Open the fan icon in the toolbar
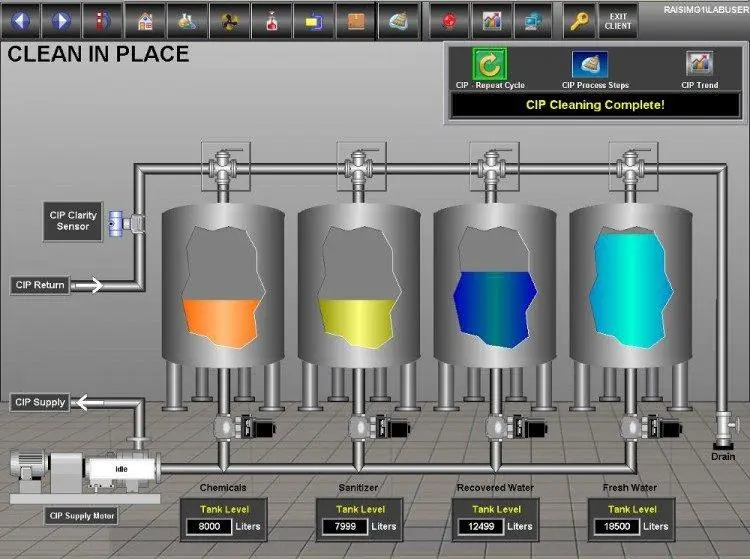750x559 pixels. (229, 21)
